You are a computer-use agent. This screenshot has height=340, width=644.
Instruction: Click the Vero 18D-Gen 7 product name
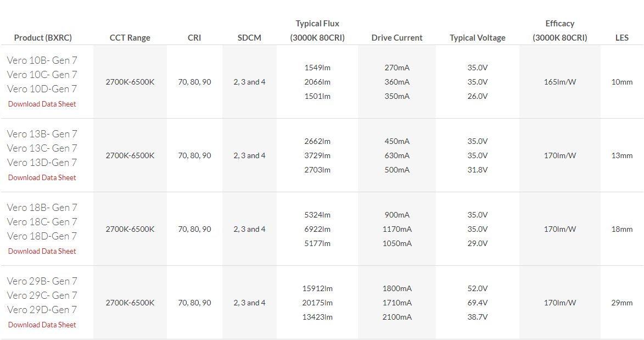click(42, 236)
